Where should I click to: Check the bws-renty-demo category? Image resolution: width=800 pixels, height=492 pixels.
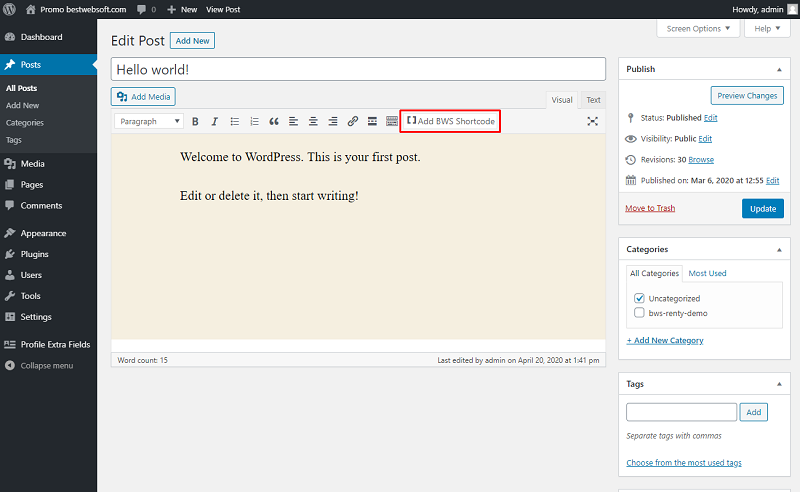pyautogui.click(x=639, y=313)
